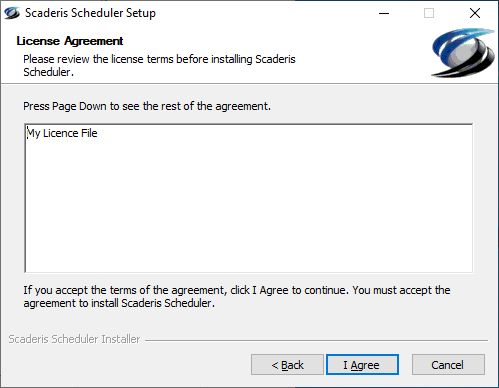499x388 pixels.
Task: Click the 'If you accept the terms' paragraph
Action: click(237, 296)
